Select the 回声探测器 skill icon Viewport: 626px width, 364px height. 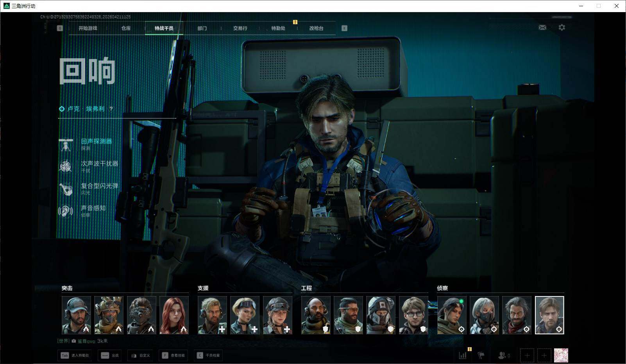(66, 145)
